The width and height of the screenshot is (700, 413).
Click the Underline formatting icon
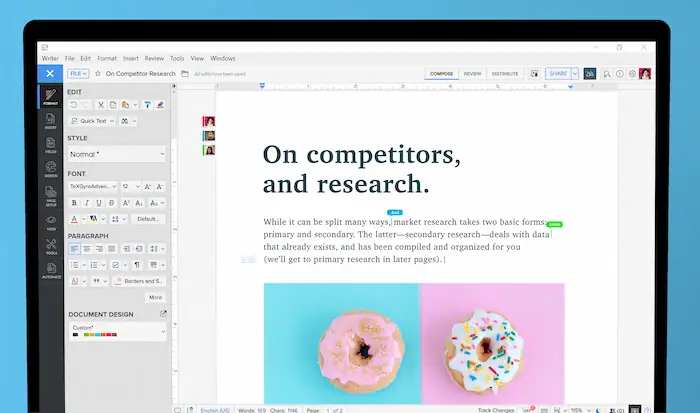click(x=98, y=203)
